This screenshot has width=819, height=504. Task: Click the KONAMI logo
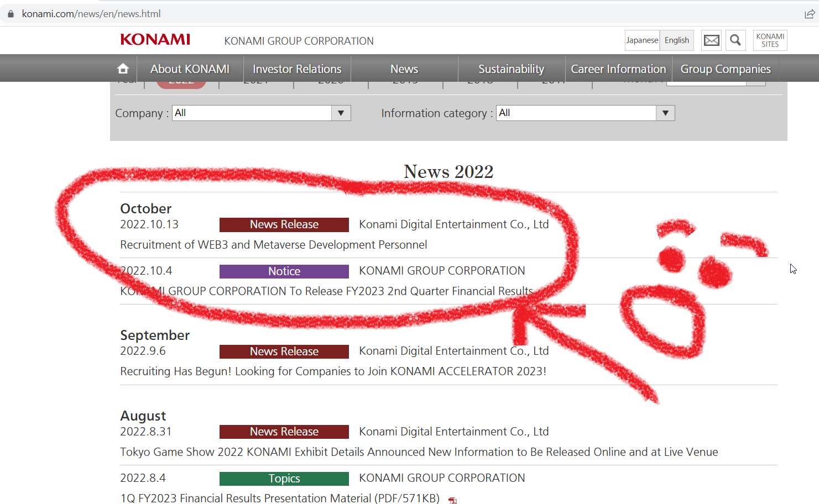(155, 40)
